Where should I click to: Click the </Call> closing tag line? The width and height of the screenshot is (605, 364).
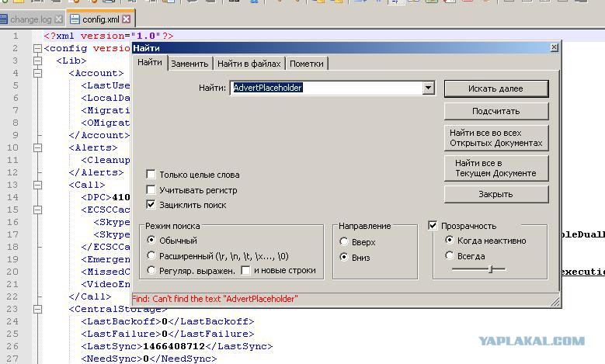90,296
